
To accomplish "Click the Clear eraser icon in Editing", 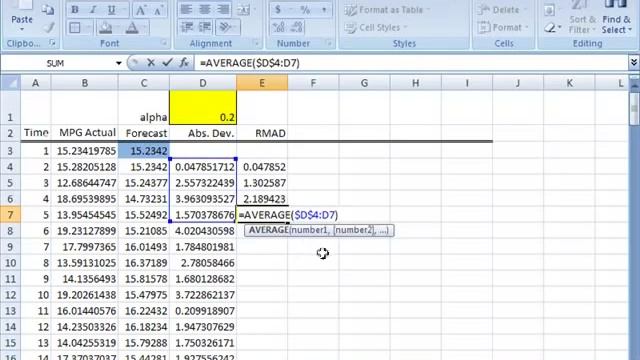I will click(550, 28).
